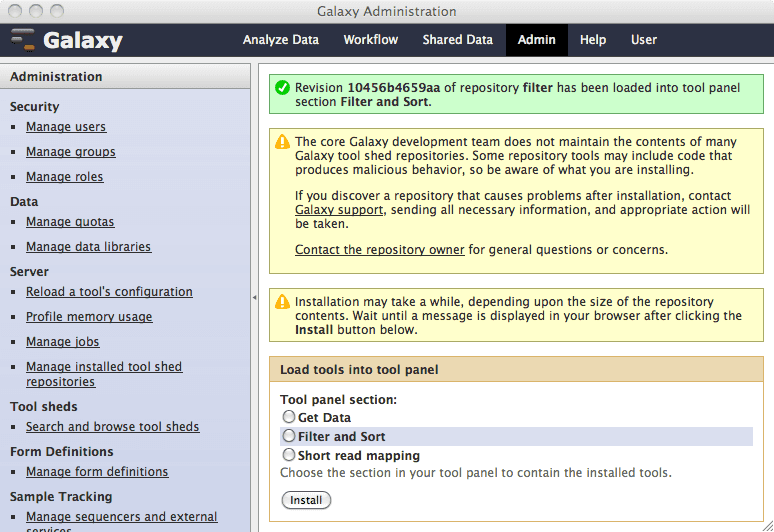
Task: Expand the User menu
Action: pyautogui.click(x=644, y=40)
